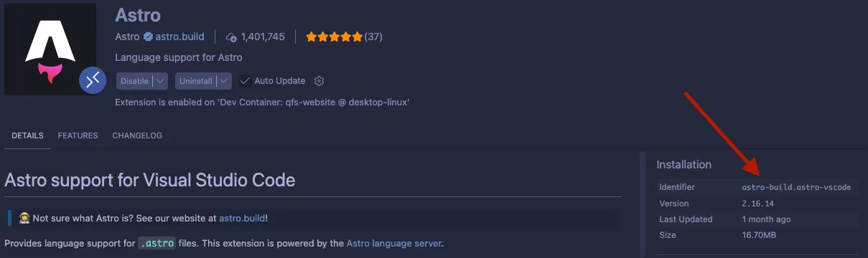Click the Last Updated value 1 month ago
Image resolution: width=868 pixels, height=258 pixels.
point(766,219)
